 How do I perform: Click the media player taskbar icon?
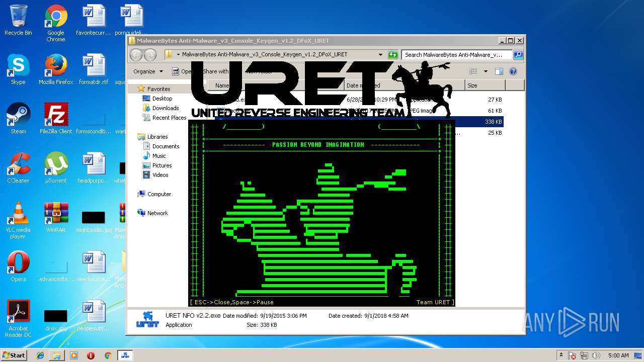point(74,355)
